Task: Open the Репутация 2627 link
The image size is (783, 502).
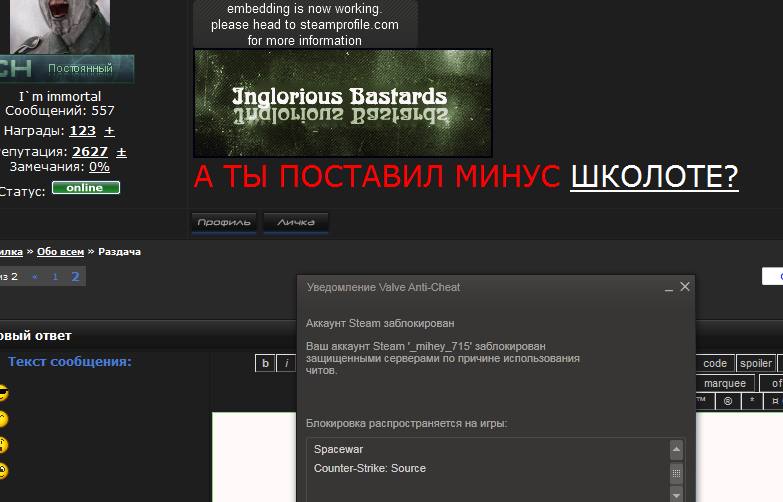Action: 90,151
